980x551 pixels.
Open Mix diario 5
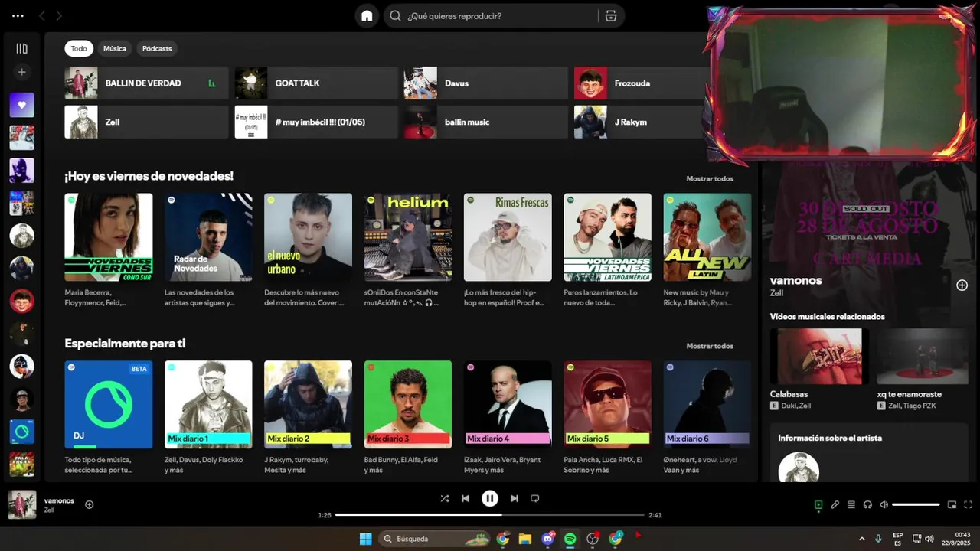coord(608,405)
